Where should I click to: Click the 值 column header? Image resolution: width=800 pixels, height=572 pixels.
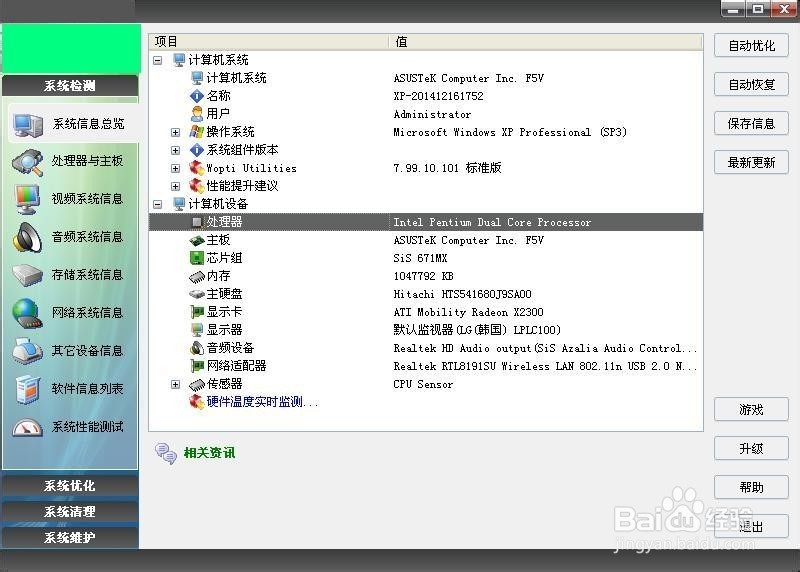click(x=546, y=42)
